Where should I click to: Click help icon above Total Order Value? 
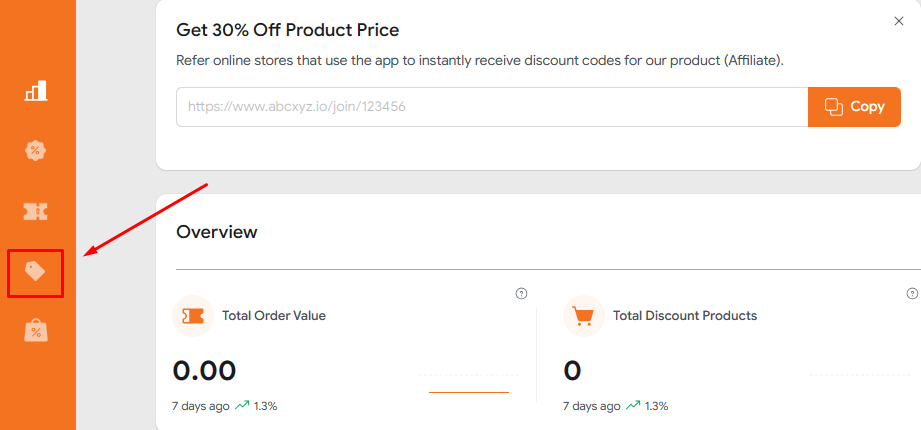click(x=521, y=293)
